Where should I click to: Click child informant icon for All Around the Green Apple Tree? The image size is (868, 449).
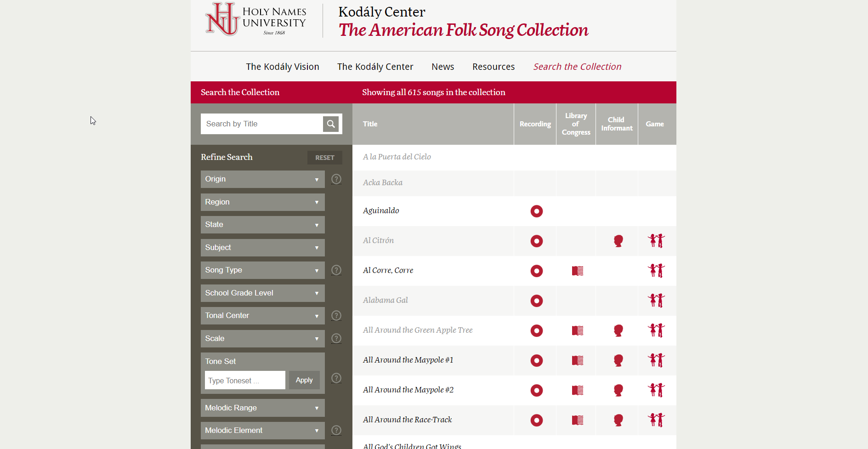pos(618,330)
